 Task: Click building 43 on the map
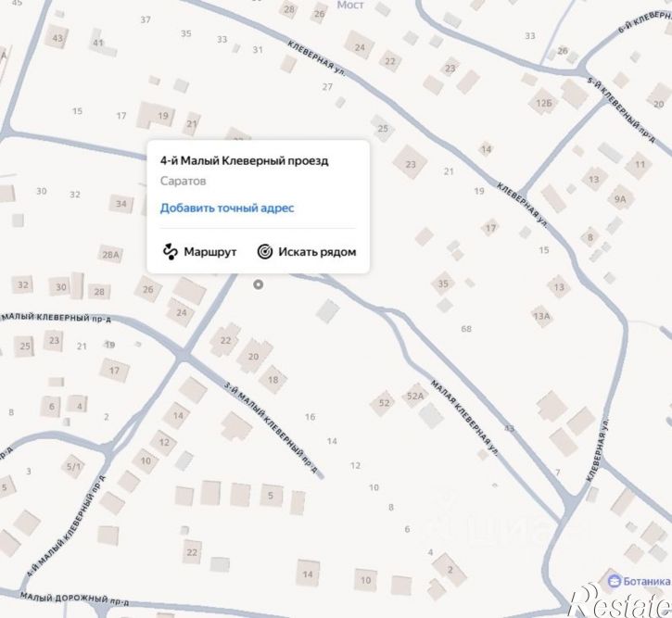tap(57, 38)
